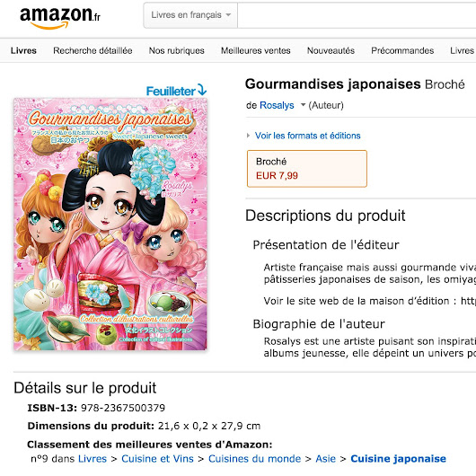Open Précommandes in the navigation bar
The width and height of the screenshot is (476, 476).
click(402, 50)
